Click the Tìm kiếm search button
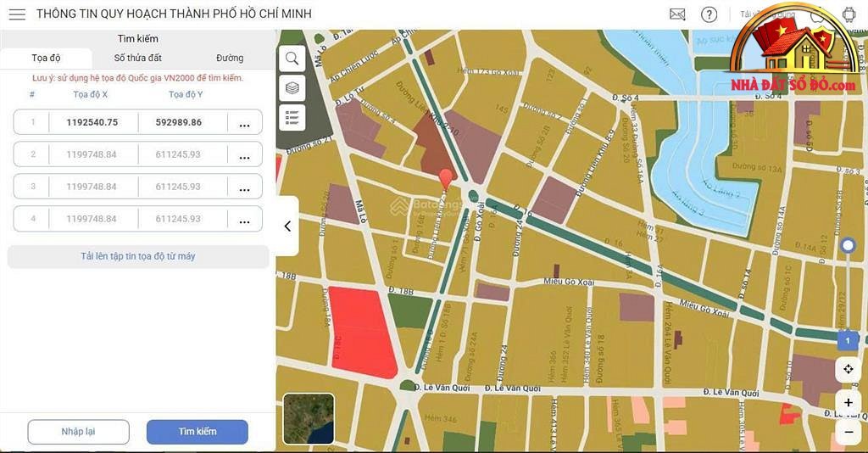The height and width of the screenshot is (453, 868). pyautogui.click(x=197, y=432)
